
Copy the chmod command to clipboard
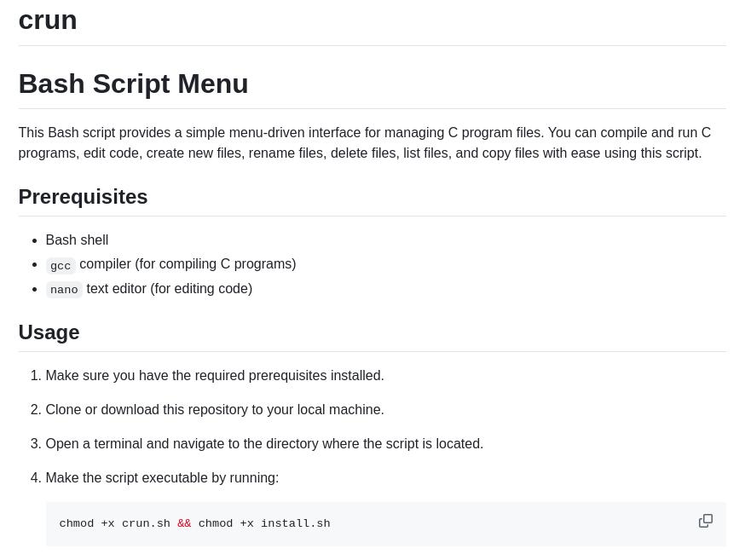pos(705,521)
